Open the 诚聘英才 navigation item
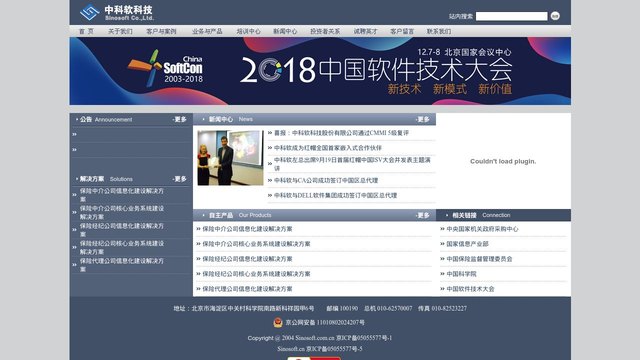The height and width of the screenshot is (360, 640). tap(365, 31)
